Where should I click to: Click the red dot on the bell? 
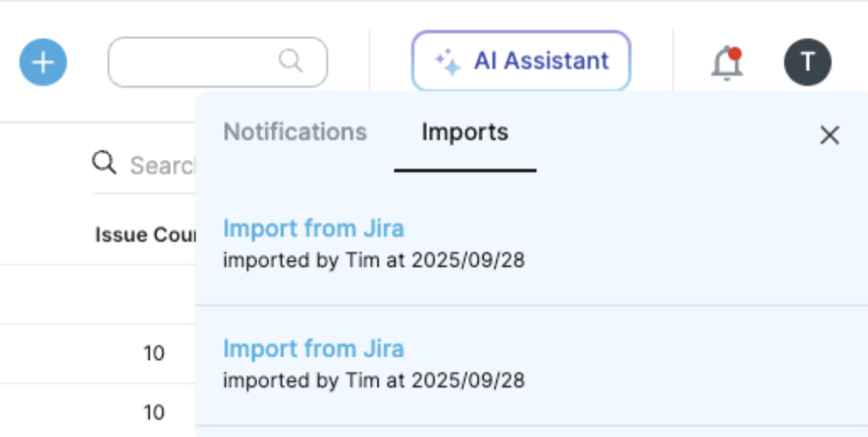click(x=734, y=54)
